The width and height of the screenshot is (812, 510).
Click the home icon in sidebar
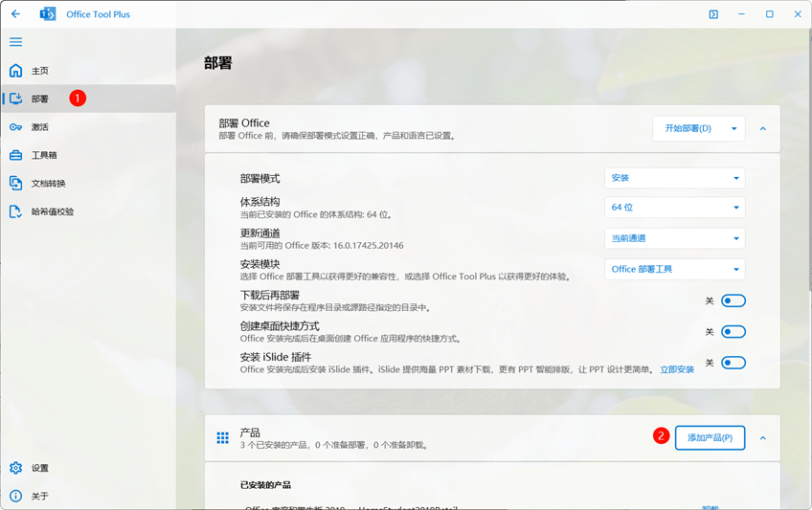16,71
